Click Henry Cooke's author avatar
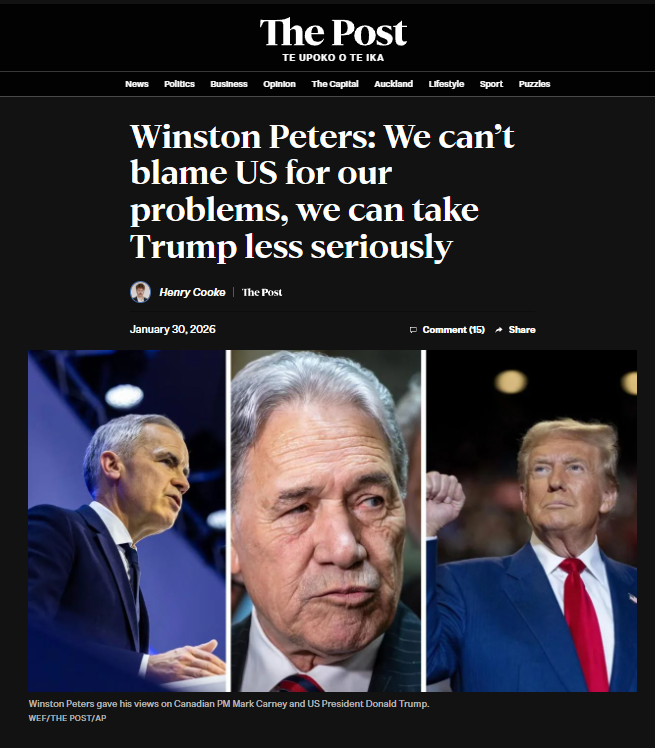The image size is (655, 748). (x=140, y=292)
